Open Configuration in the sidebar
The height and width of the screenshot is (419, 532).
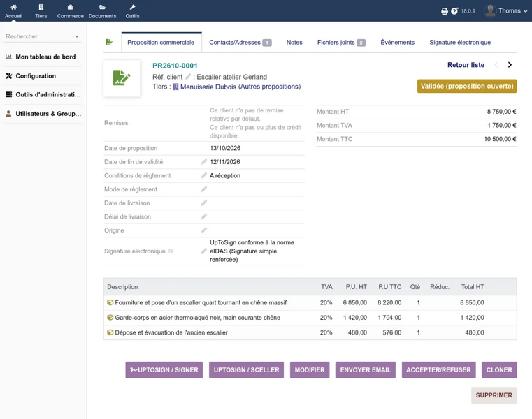tap(36, 75)
